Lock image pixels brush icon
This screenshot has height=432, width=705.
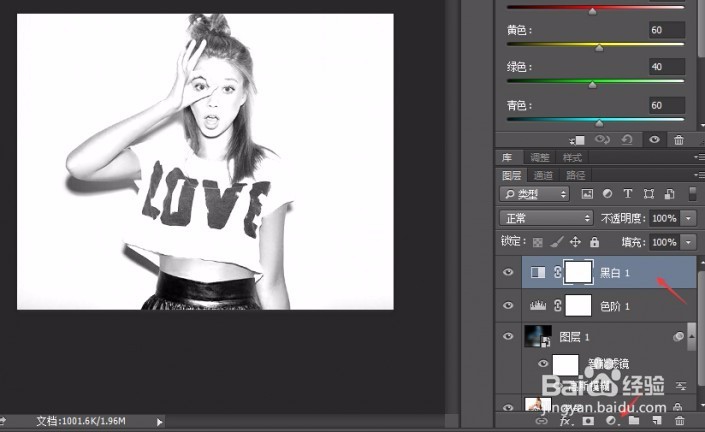point(557,242)
